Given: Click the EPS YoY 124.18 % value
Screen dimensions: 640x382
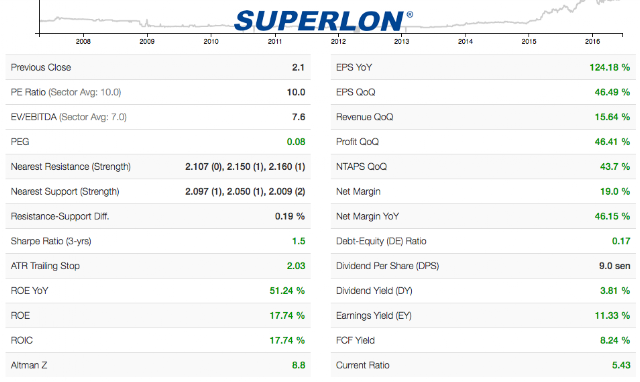Looking at the screenshot, I should point(609,67).
